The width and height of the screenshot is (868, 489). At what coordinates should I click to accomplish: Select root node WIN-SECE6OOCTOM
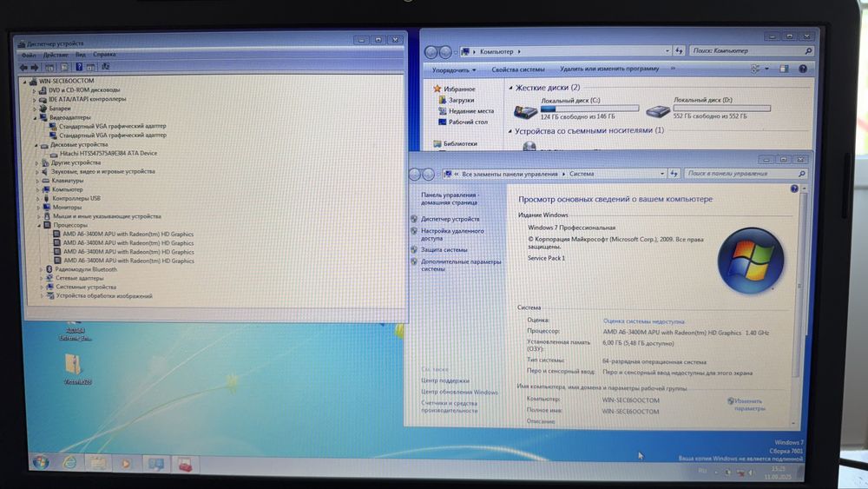pos(67,81)
